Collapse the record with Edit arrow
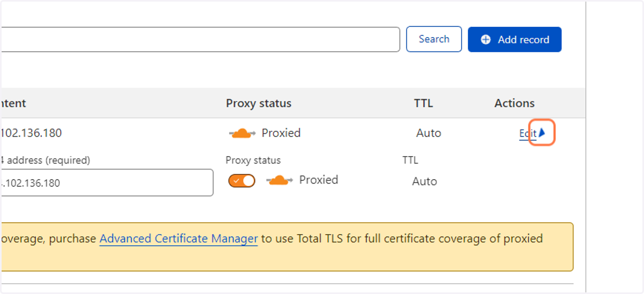This screenshot has height=294, width=644. 542,133
